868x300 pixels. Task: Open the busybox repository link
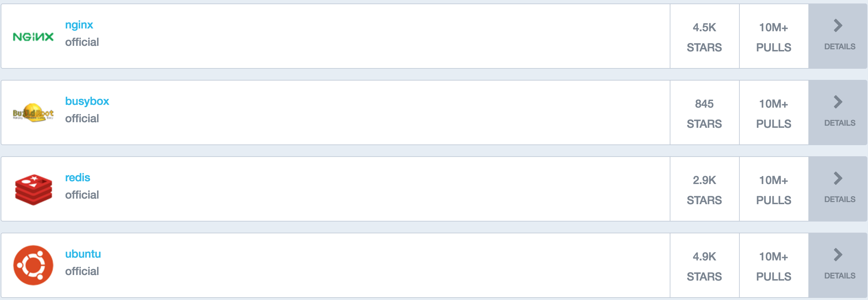[x=87, y=101]
